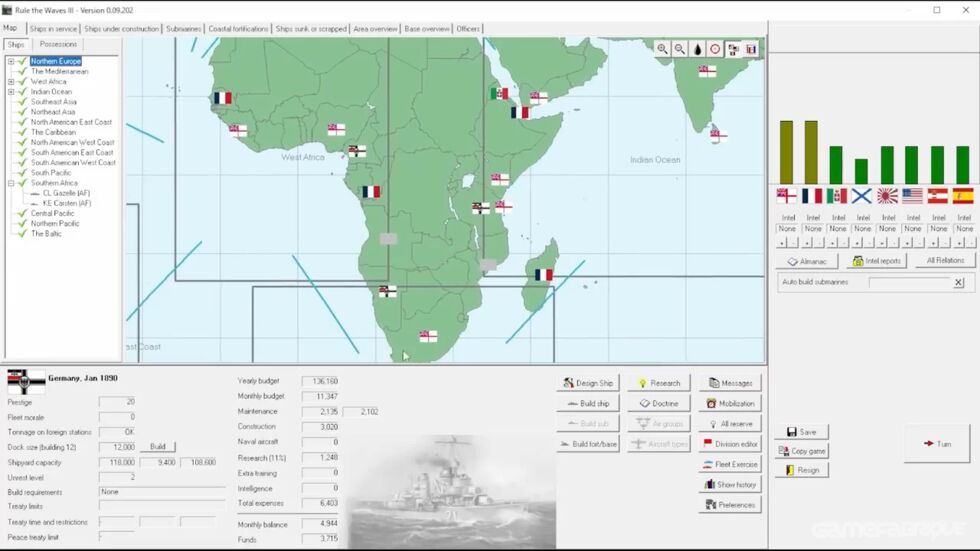Click the United States flag
Viewport: 980px width, 551px height.
[x=912, y=196]
